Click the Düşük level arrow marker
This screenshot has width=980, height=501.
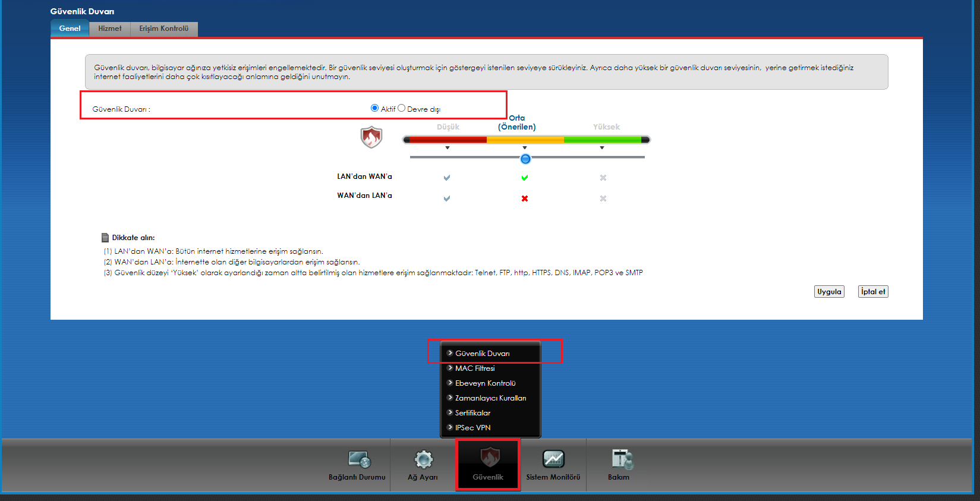pyautogui.click(x=448, y=148)
